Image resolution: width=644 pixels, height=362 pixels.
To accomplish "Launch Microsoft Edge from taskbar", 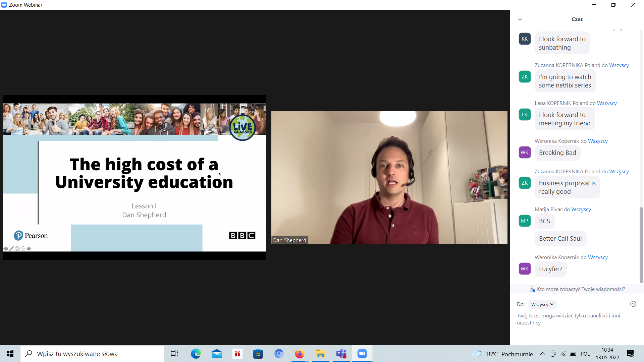I will click(196, 354).
